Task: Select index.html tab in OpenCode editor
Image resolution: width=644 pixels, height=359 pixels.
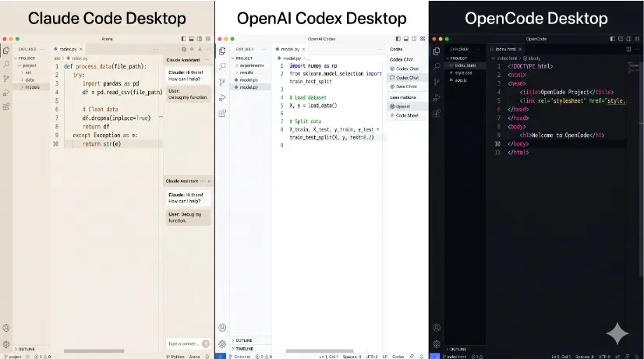Action: 504,49
